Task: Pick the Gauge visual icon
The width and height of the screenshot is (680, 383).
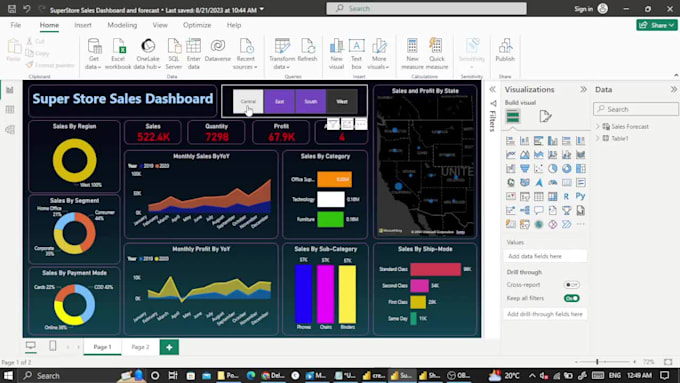Action: pyautogui.click(x=552, y=182)
